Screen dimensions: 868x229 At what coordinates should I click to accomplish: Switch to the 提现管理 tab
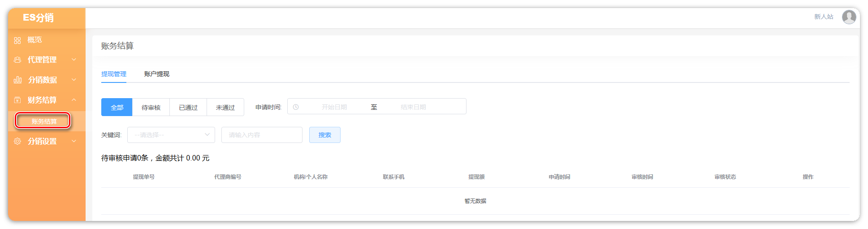114,74
